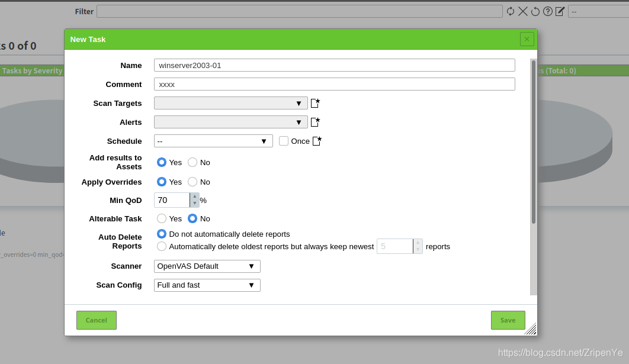Screen dimensions: 629x364
Task: Select No for Add results to Assets
Action: (192, 162)
